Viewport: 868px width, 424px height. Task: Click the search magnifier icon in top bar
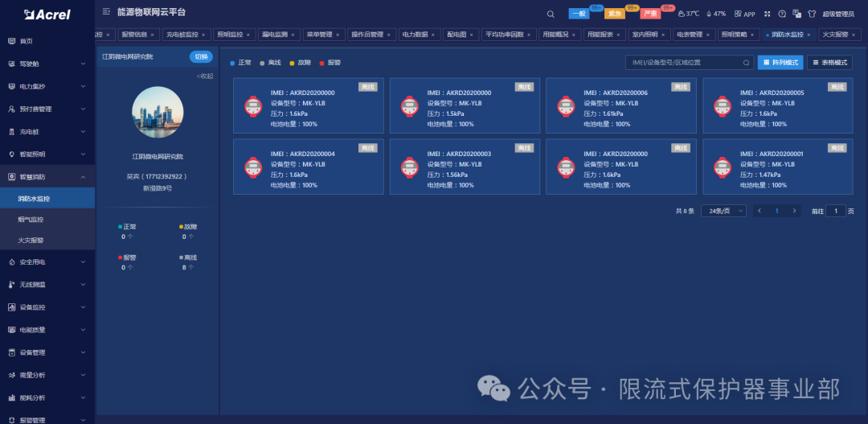coord(551,14)
